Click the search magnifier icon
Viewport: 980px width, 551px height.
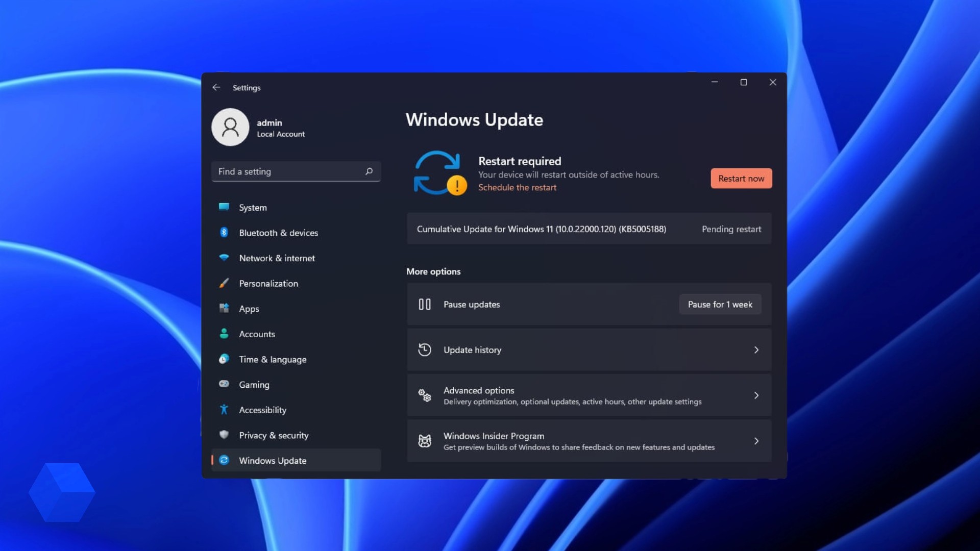[369, 171]
